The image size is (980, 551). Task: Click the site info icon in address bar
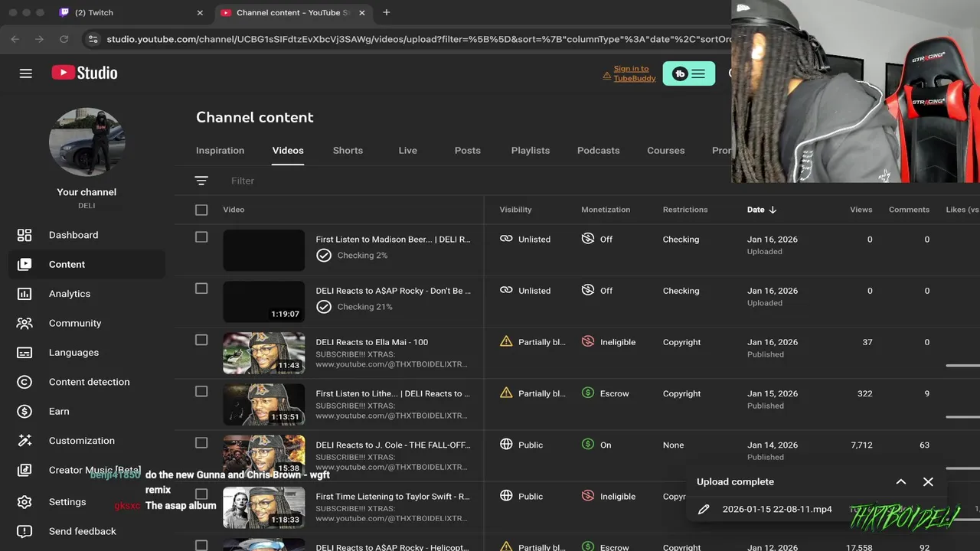pos(93,39)
